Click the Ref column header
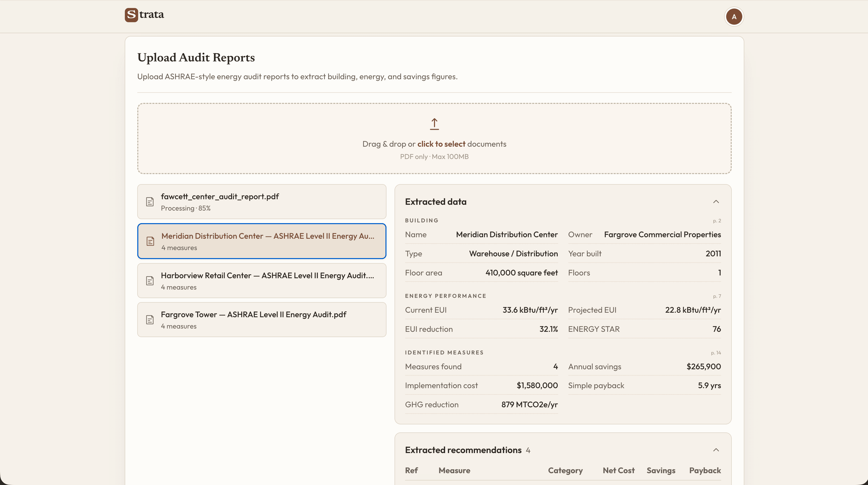868x485 pixels. coord(411,470)
